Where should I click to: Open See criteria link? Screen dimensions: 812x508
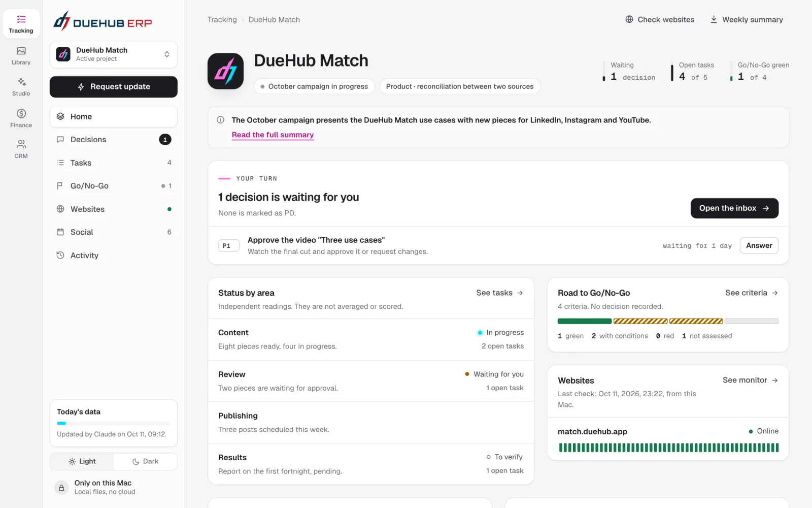[x=752, y=293]
